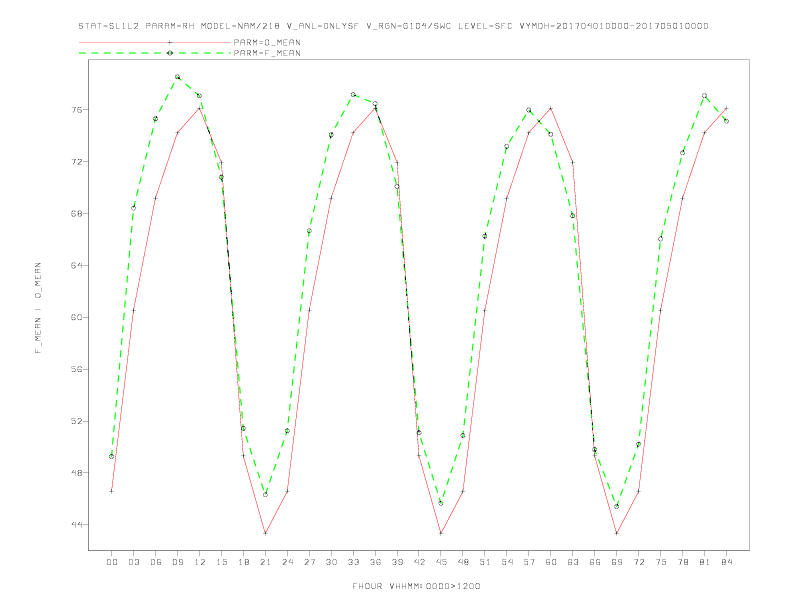Viewport: 792px width, 612px height.
Task: Click the VYMDH date range in the title
Action: (614, 26)
